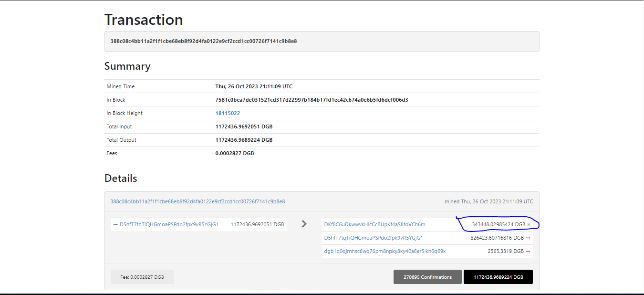Image resolution: width=644 pixels, height=295 pixels.
Task: Click the gray chevron between inputs and outputs
Action: coord(304,223)
